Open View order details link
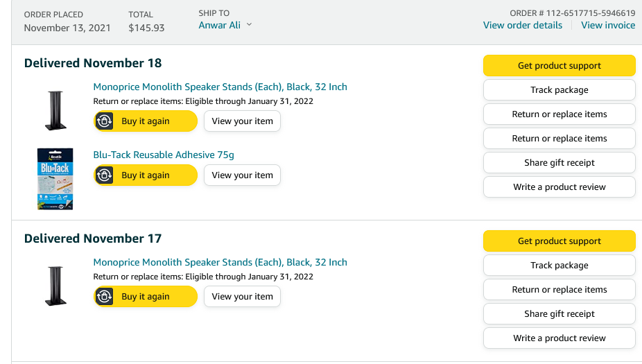The image size is (642, 364). [523, 25]
